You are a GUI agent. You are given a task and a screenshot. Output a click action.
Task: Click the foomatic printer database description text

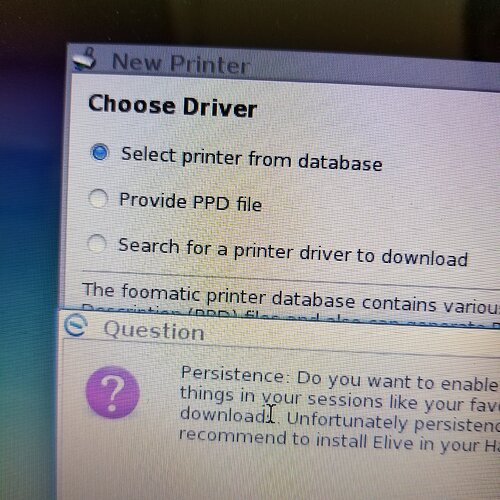291,298
